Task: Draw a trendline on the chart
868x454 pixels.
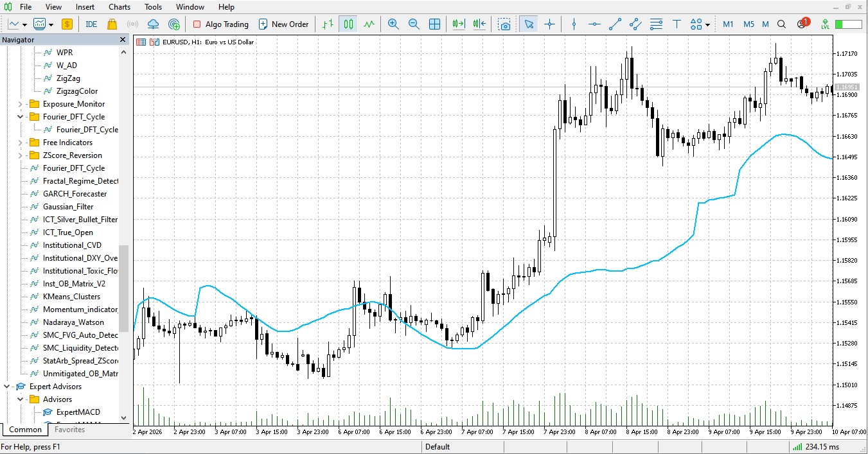Action: (614, 24)
